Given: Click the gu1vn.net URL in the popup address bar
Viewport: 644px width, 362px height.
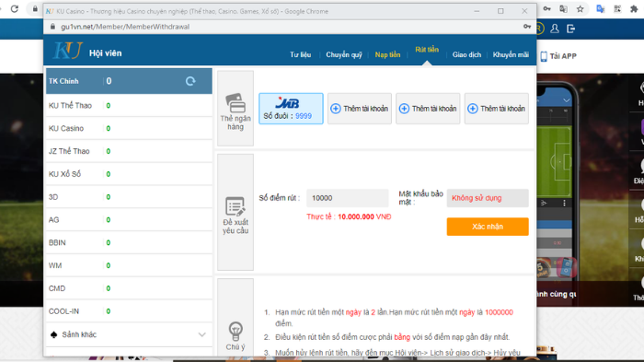Looking at the screenshot, I should pyautogui.click(x=125, y=27).
